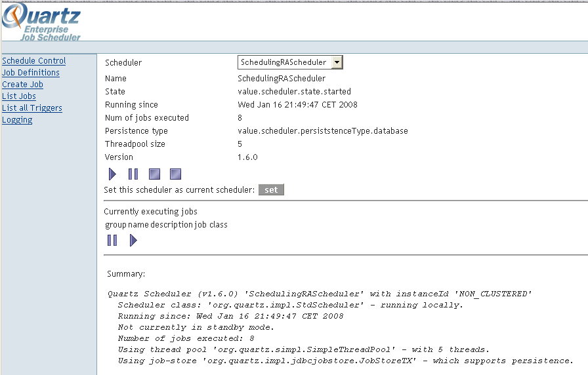Click the 'name' column header in jobs table
Image resolution: width=588 pixels, height=375 pixels.
point(138,225)
